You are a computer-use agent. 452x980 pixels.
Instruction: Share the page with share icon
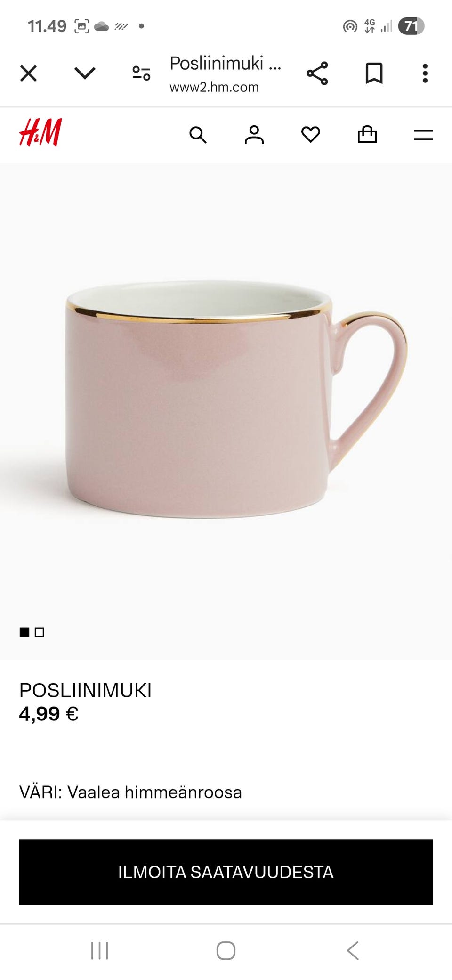[x=317, y=73]
